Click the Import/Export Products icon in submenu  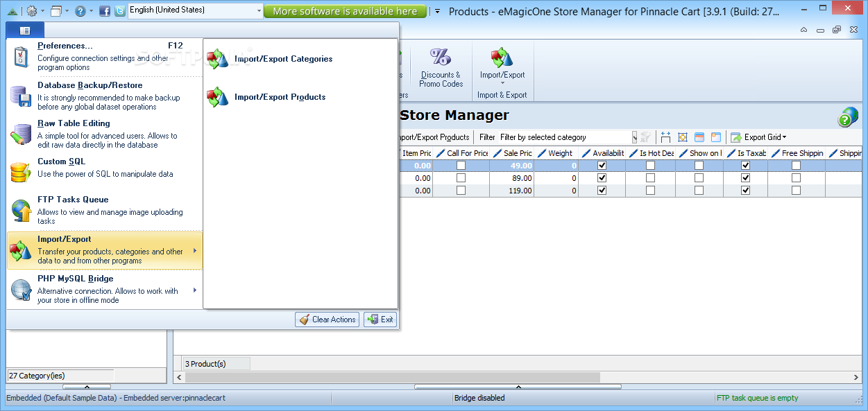click(218, 97)
